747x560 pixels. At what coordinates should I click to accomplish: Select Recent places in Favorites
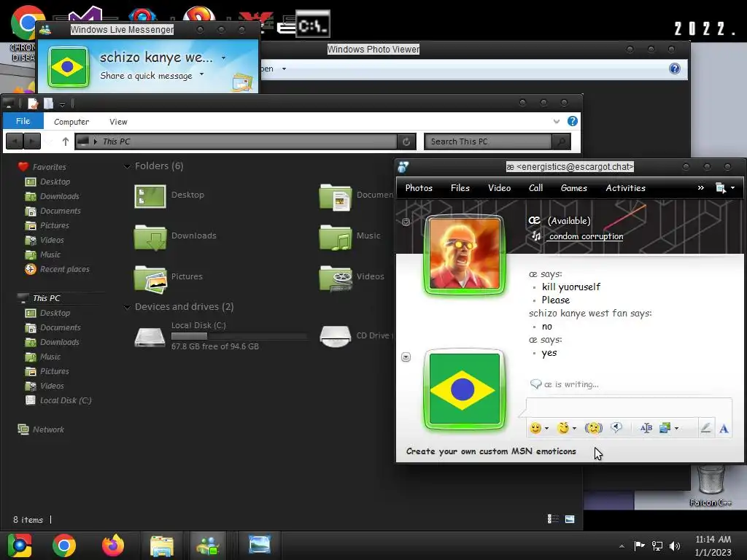57,270
